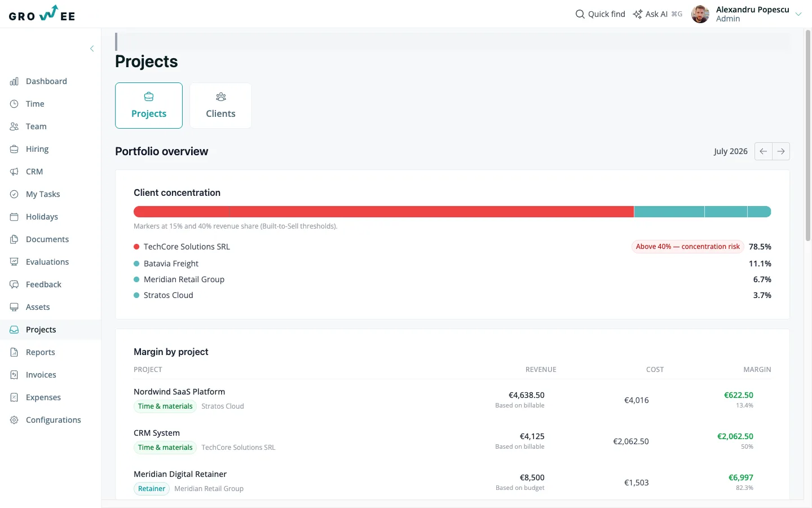The image size is (812, 508).
Task: Click the red dot next to TechCore Solutions SRL
Action: click(136, 247)
